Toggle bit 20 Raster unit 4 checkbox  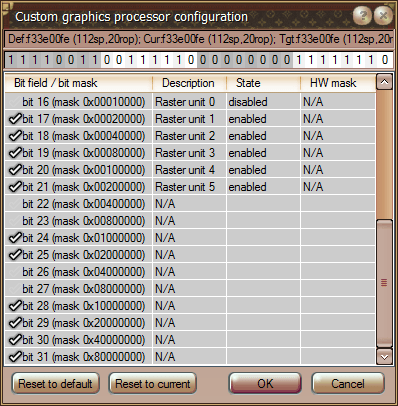click(x=15, y=170)
